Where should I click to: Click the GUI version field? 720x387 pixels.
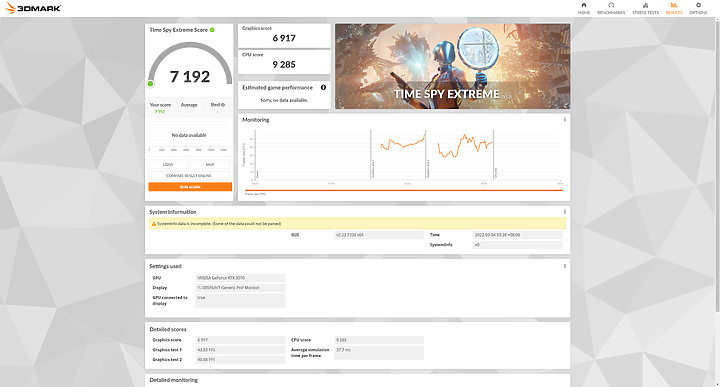click(379, 235)
